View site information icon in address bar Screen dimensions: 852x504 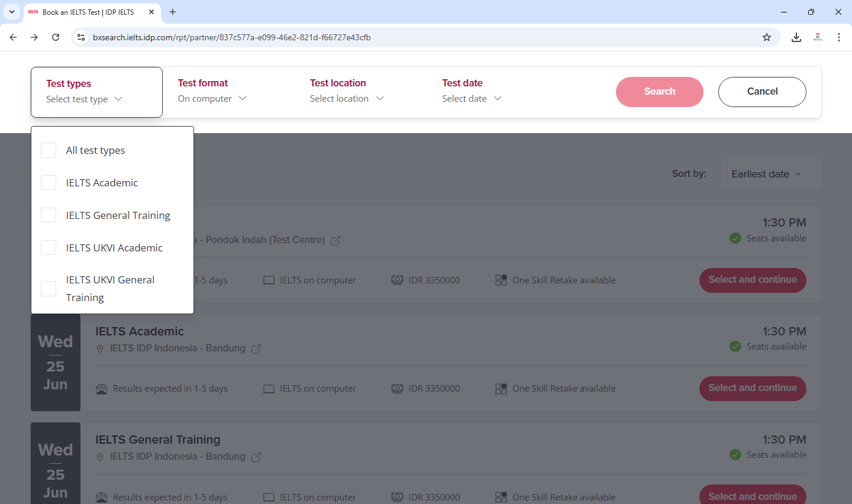(81, 37)
